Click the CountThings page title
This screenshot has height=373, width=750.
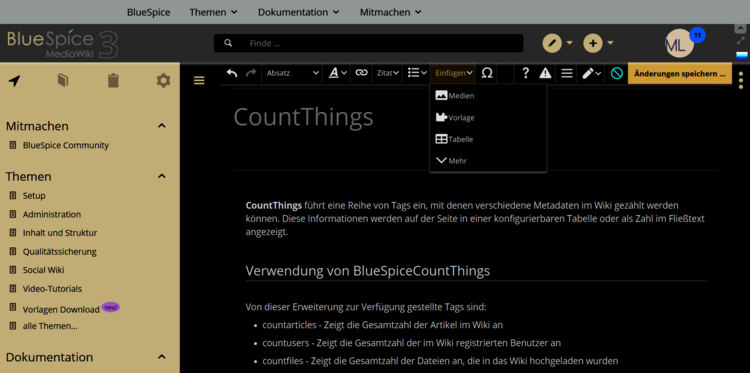pos(303,117)
